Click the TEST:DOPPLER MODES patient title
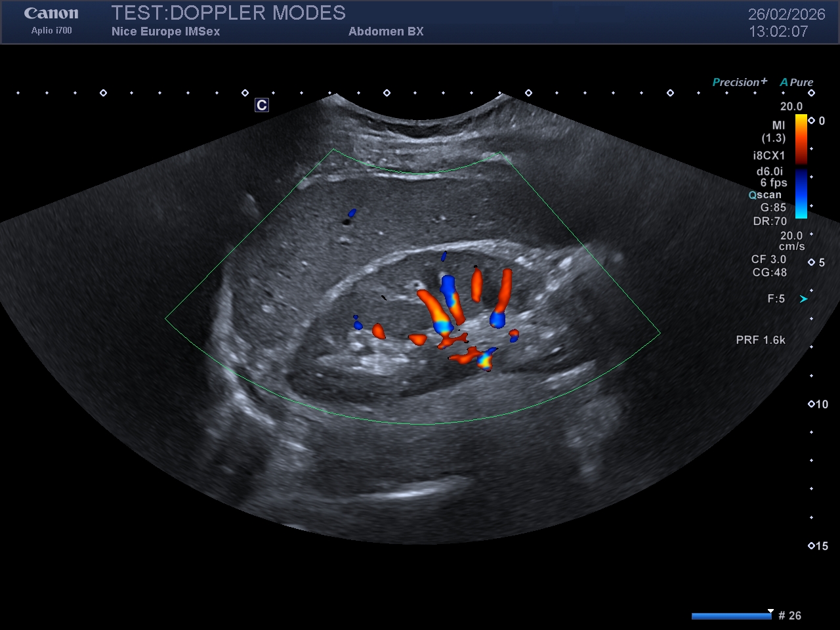Viewport: 840px width, 630px height. click(x=228, y=13)
